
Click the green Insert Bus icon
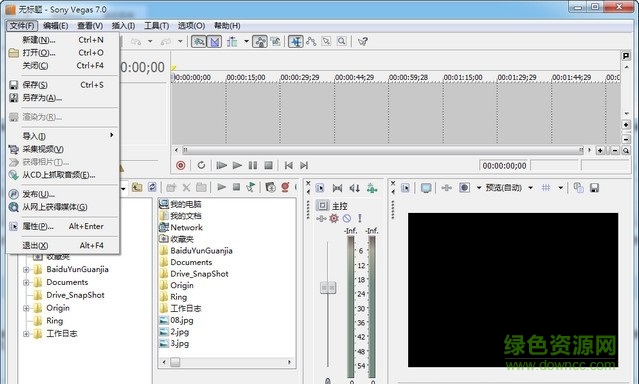pyautogui.click(x=372, y=188)
